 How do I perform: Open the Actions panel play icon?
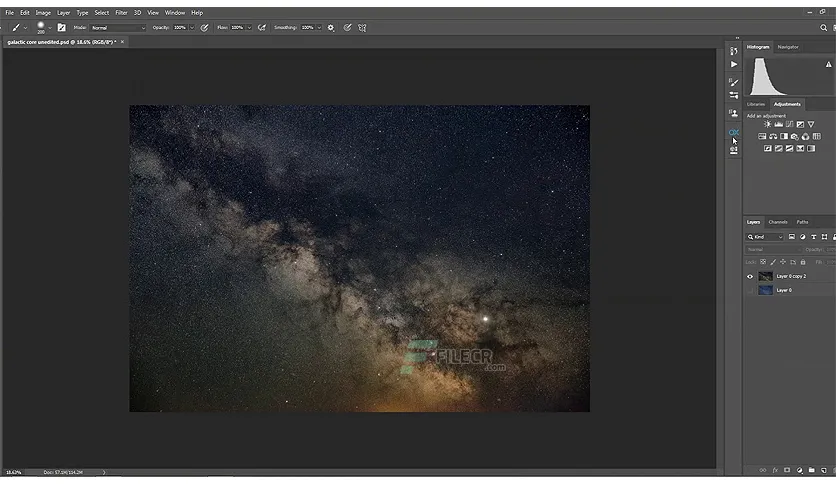tap(734, 64)
